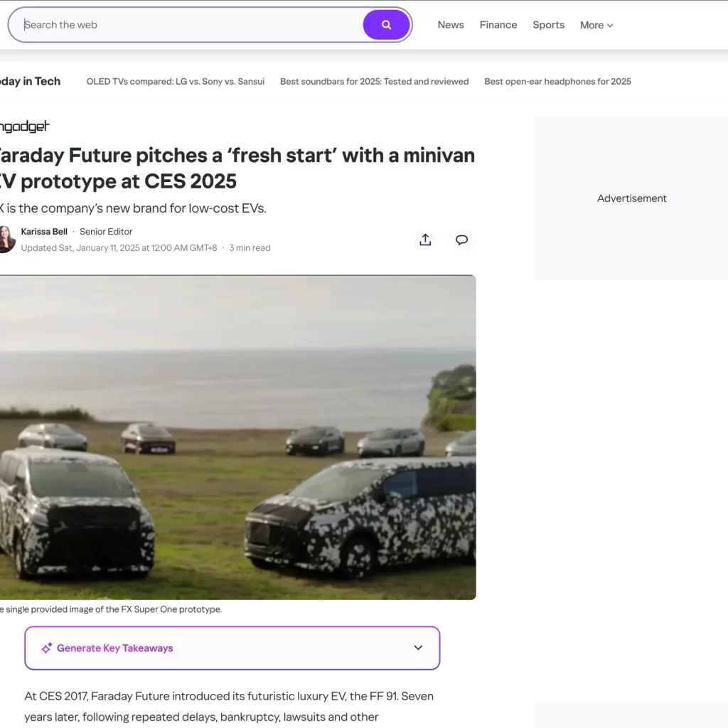Open the Generate Key Takeaways panel
The width and height of the screenshot is (728, 728).
232,648
